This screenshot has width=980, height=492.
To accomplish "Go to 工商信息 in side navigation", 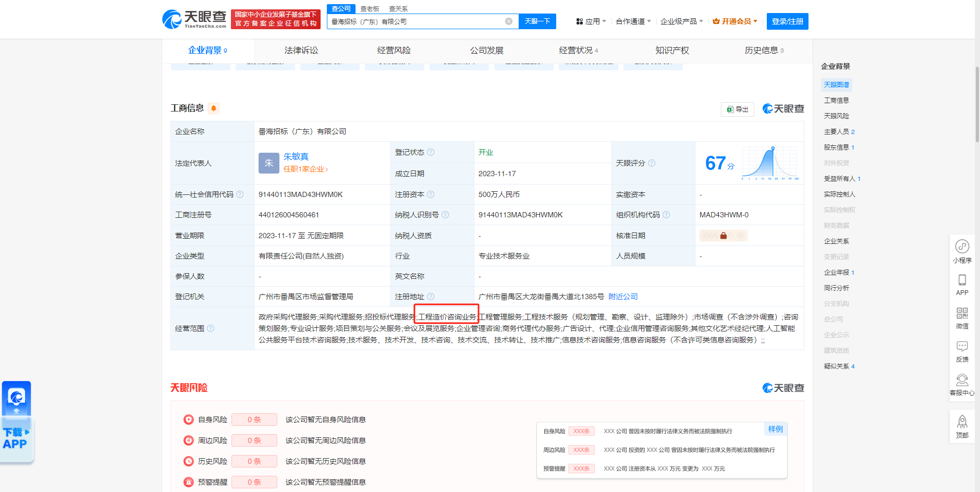I will (836, 100).
